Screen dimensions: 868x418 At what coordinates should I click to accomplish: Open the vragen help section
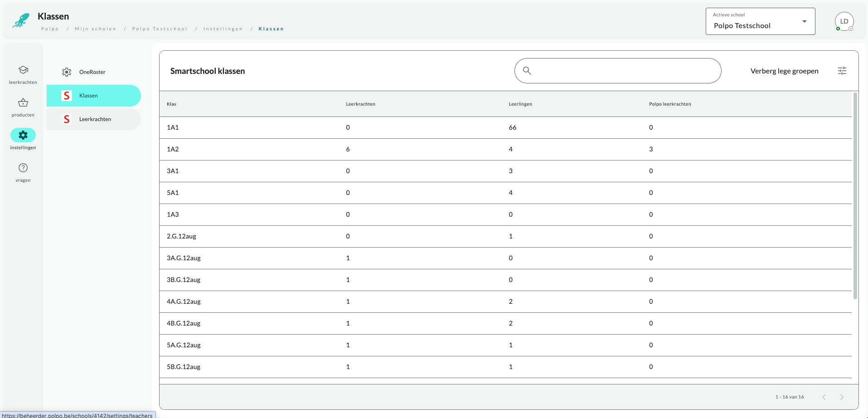(23, 172)
